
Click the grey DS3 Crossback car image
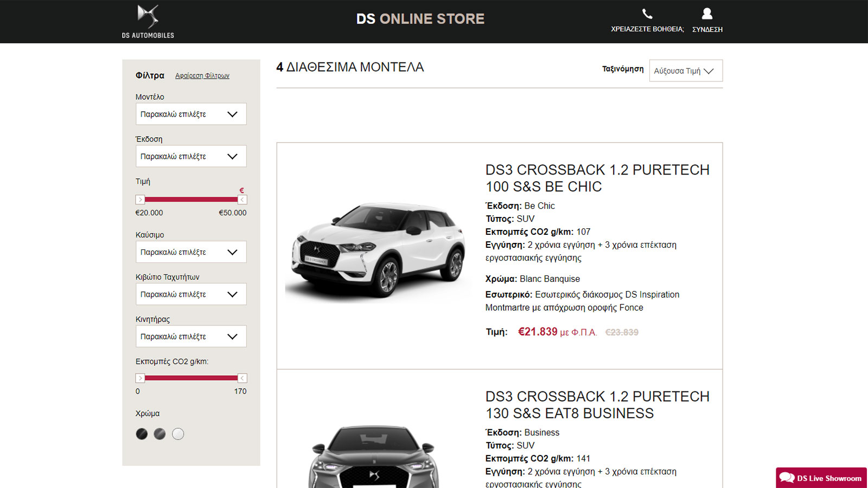pos(374,457)
